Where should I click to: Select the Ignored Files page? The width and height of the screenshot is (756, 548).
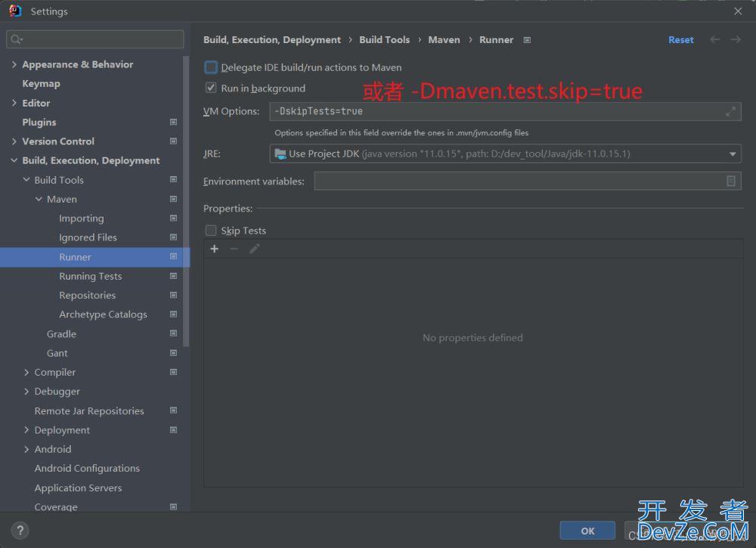tap(88, 237)
